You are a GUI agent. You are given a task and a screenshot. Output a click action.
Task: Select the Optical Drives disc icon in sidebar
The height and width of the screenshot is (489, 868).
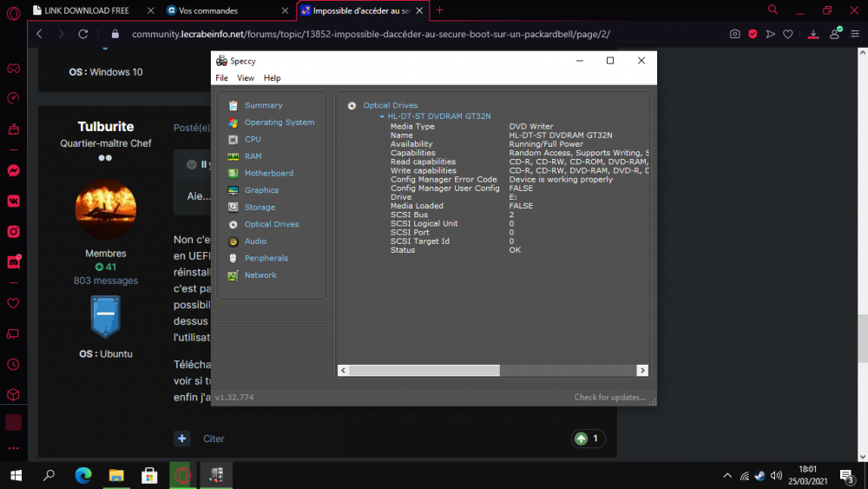click(233, 224)
